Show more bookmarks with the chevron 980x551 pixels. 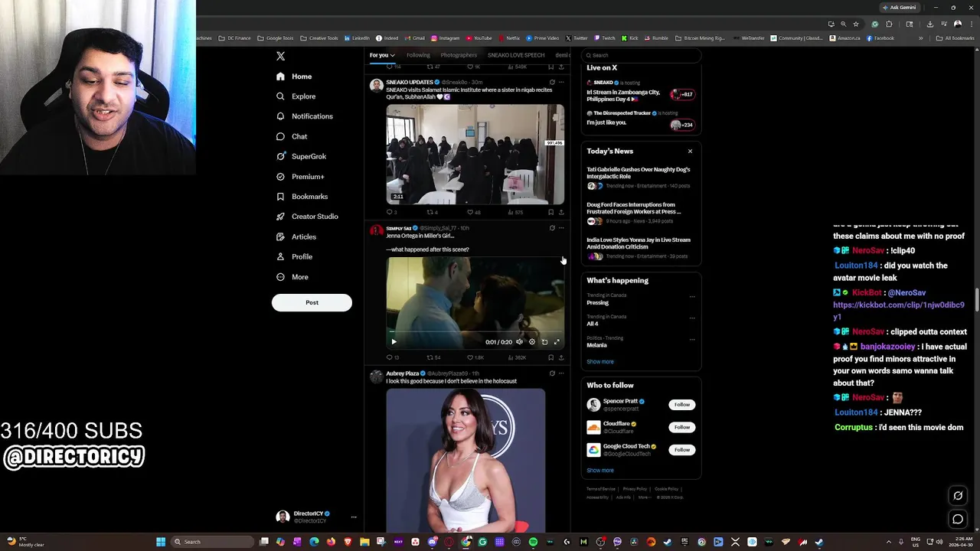point(921,38)
